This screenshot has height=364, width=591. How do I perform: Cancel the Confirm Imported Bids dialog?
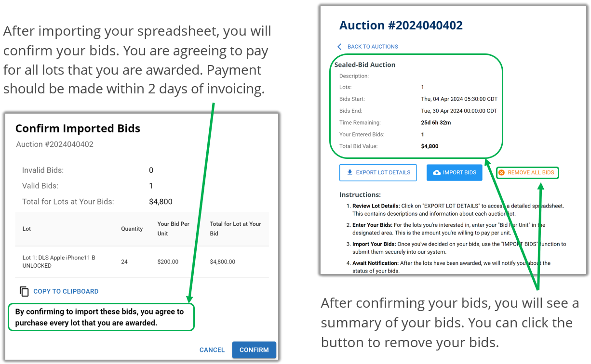pos(212,350)
